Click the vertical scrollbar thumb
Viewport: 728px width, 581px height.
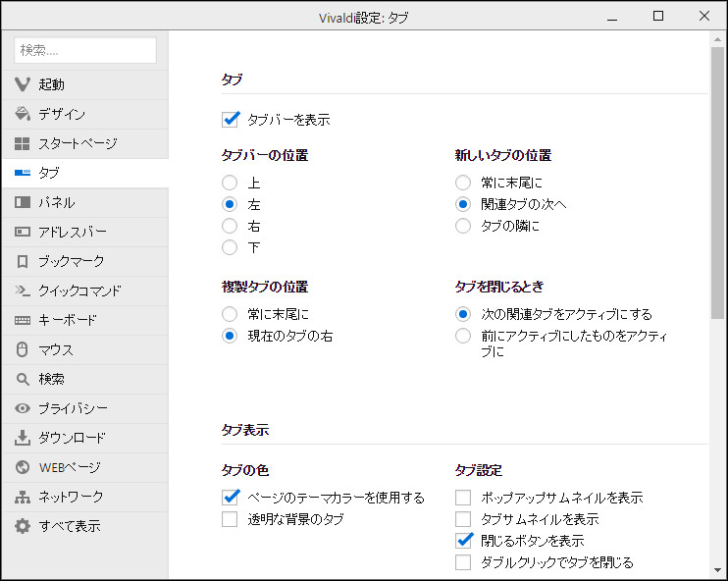(717, 183)
